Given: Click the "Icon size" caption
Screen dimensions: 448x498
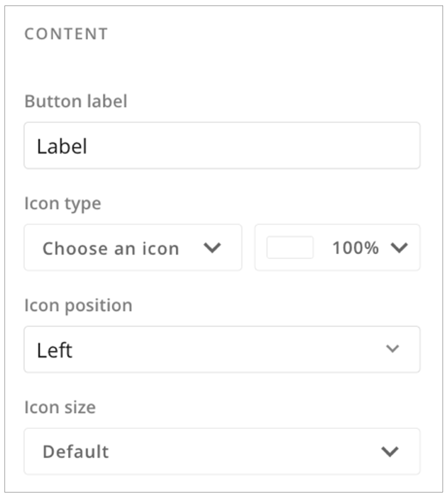Looking at the screenshot, I should pyautogui.click(x=60, y=407).
